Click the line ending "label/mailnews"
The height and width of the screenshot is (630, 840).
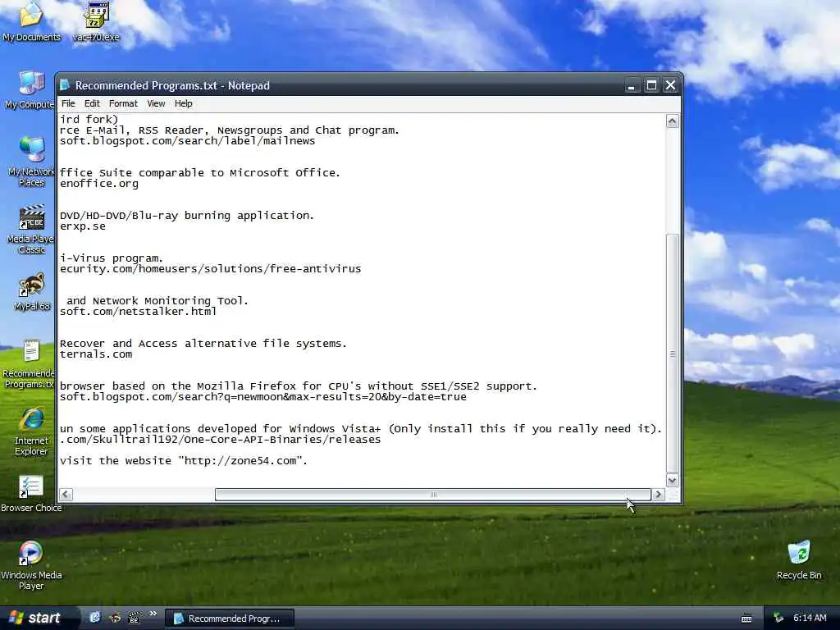[x=188, y=140]
